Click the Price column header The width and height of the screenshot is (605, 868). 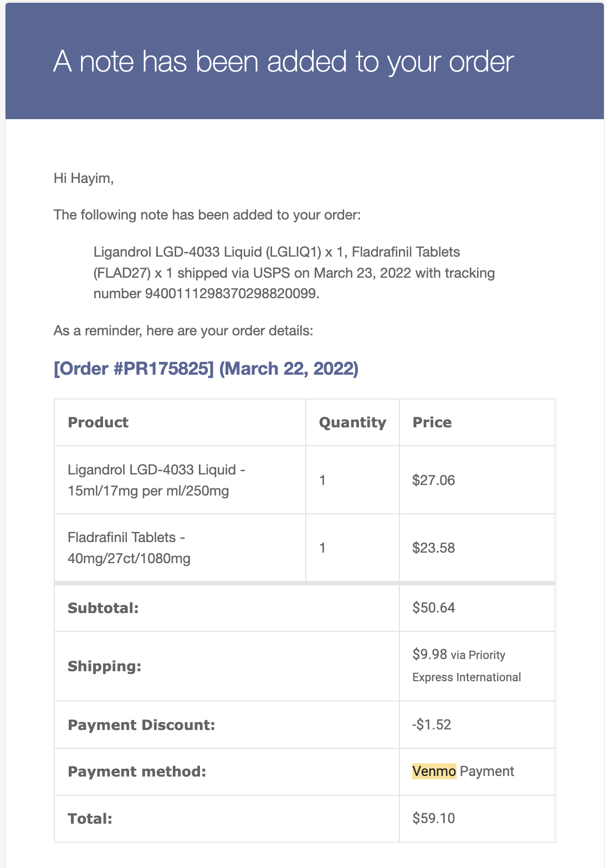pyautogui.click(x=432, y=422)
